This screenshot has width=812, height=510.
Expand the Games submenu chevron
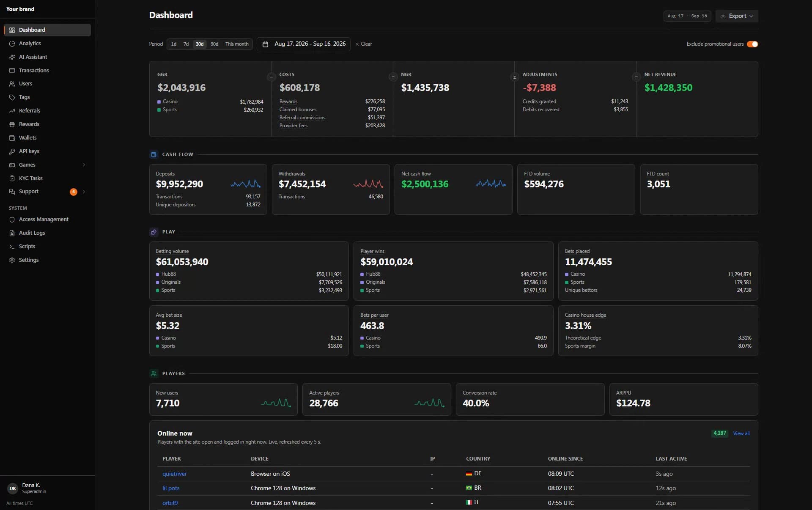pos(84,165)
